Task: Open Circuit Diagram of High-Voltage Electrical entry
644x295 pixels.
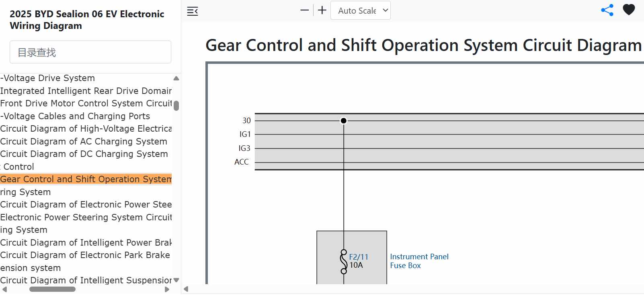Action: [86, 129]
